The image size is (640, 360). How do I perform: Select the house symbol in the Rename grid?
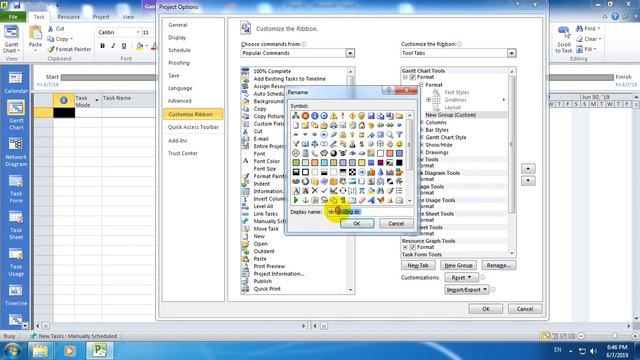coord(362,125)
